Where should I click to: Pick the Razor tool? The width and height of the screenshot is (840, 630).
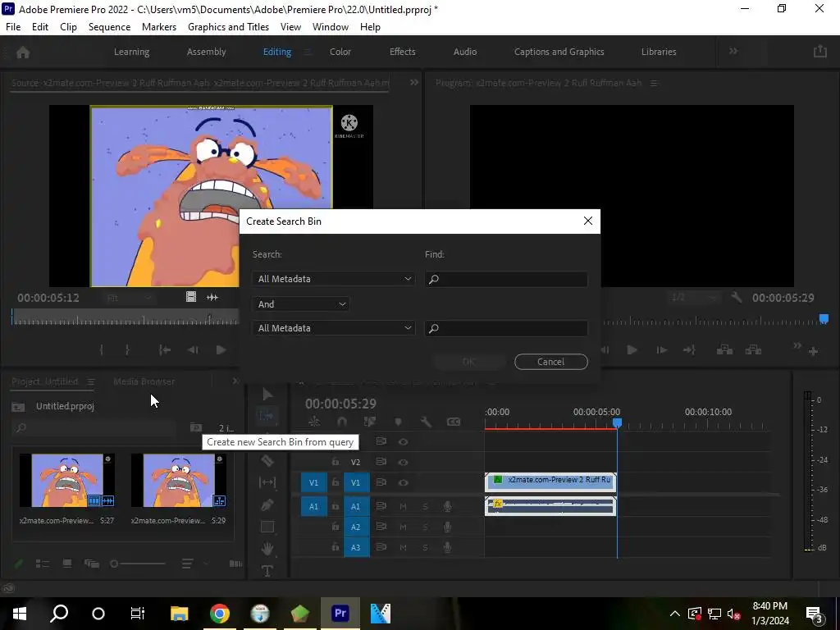(267, 460)
